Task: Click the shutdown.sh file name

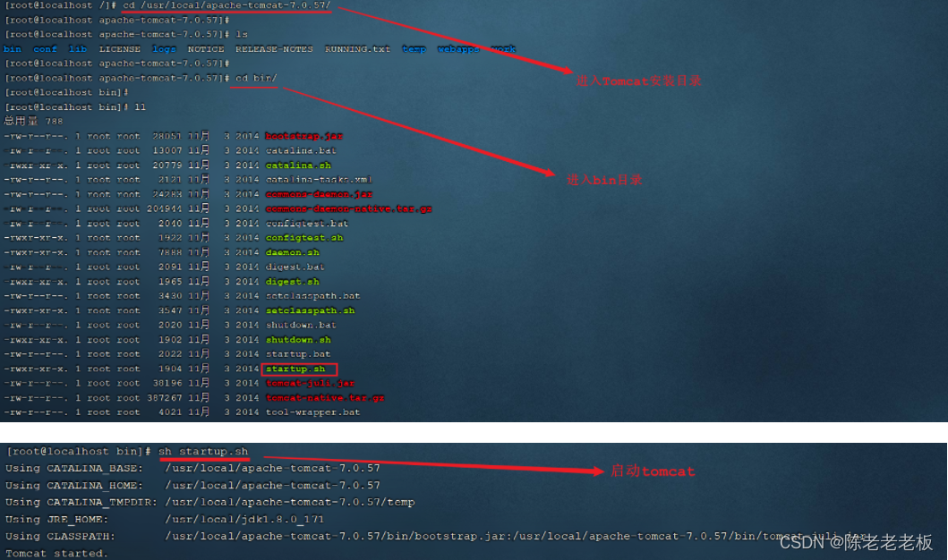Action: click(x=298, y=340)
